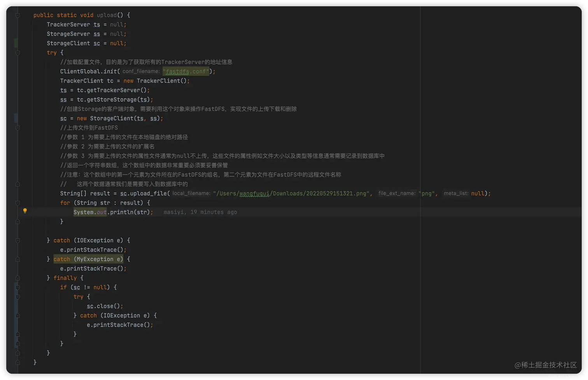Screen dimensions: 588x380
Task: Click the TrackerServer ts declaration
Action: [86, 25]
